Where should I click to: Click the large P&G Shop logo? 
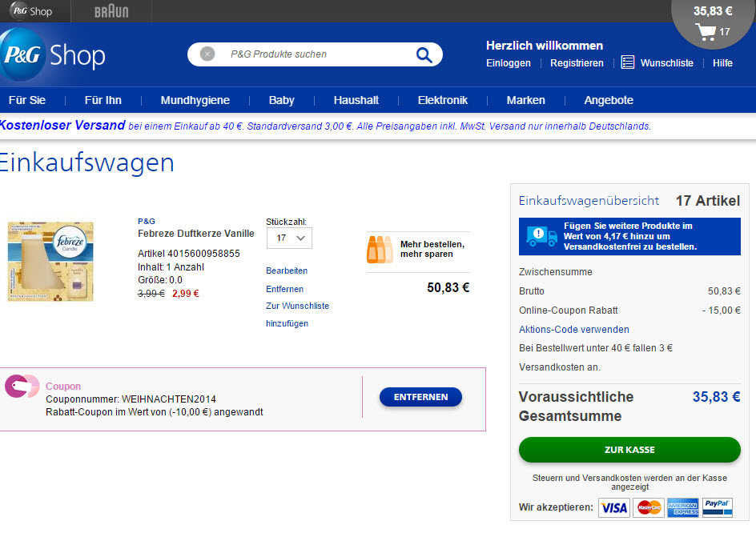pos(52,55)
